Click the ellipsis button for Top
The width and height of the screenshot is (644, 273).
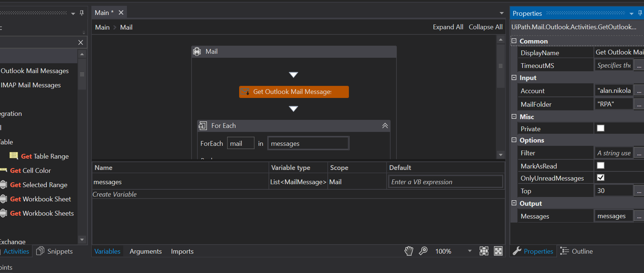click(x=639, y=191)
